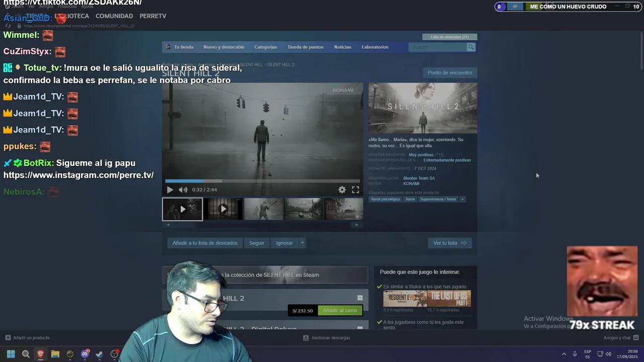This screenshot has width=644, height=362.
Task: Open the ESP keyboard language switcher
Action: click(x=588, y=354)
